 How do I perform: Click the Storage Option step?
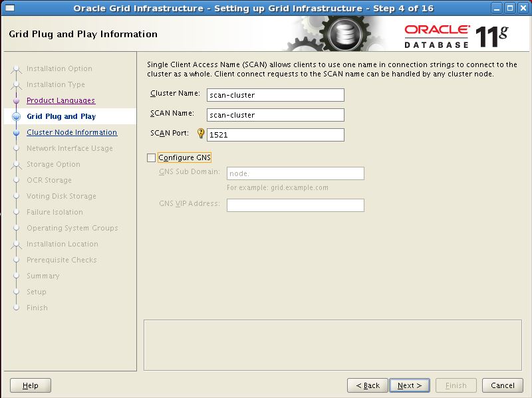pos(53,164)
